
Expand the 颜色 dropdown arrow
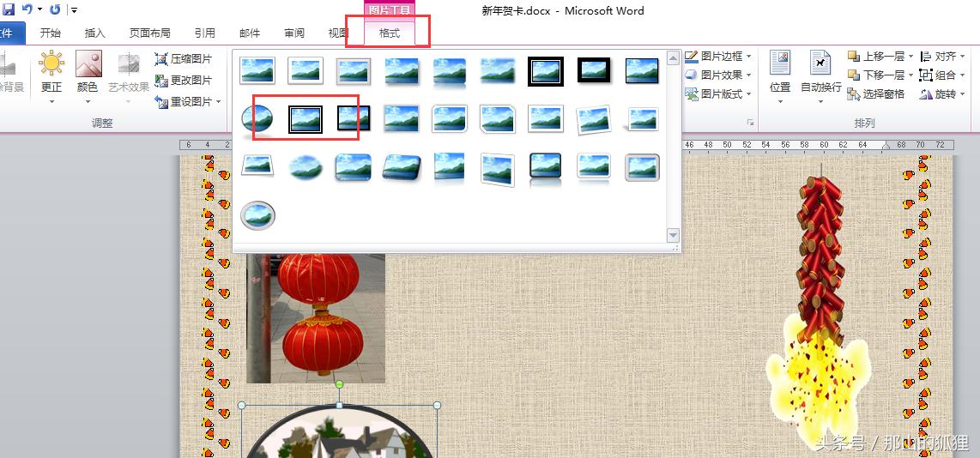click(x=88, y=101)
